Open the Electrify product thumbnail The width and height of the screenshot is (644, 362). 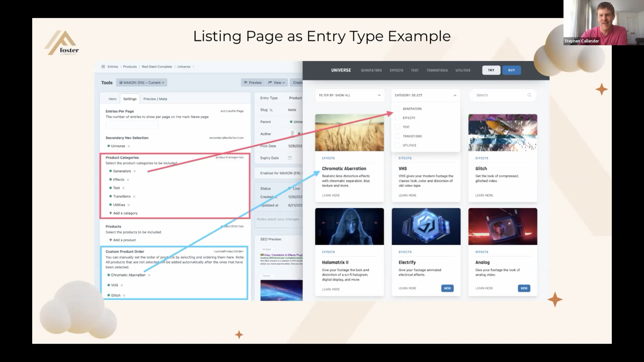pyautogui.click(x=426, y=227)
